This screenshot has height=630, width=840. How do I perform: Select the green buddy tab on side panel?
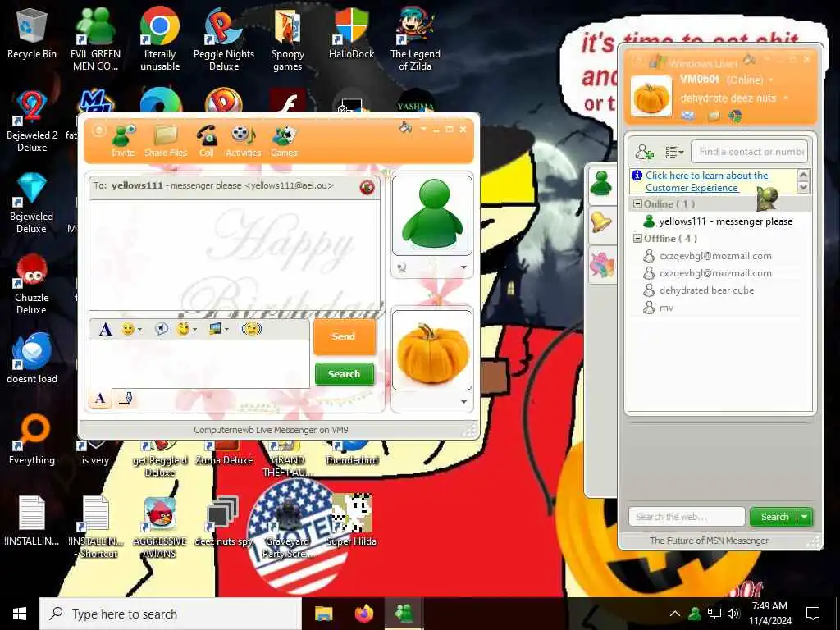(601, 184)
